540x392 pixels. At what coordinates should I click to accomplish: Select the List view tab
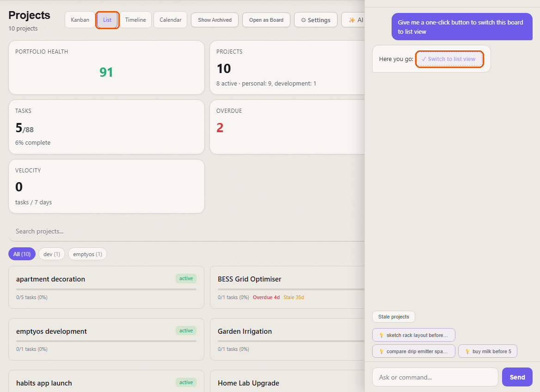coord(107,20)
